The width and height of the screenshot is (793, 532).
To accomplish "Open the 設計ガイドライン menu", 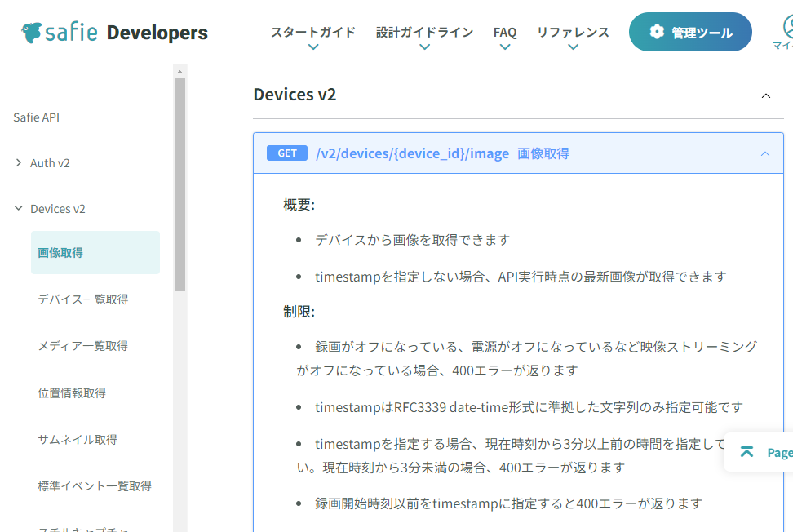I will point(425,33).
